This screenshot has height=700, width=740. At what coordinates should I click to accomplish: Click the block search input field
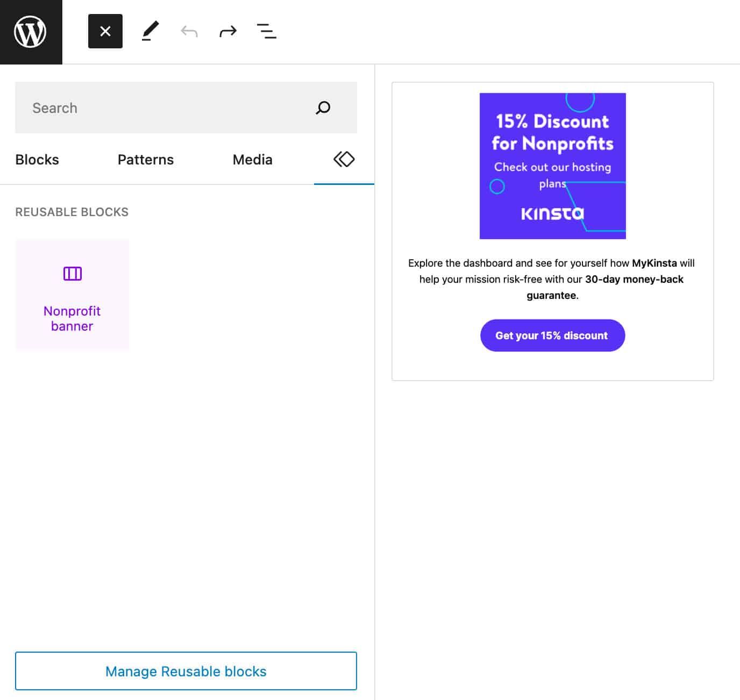[x=167, y=108]
